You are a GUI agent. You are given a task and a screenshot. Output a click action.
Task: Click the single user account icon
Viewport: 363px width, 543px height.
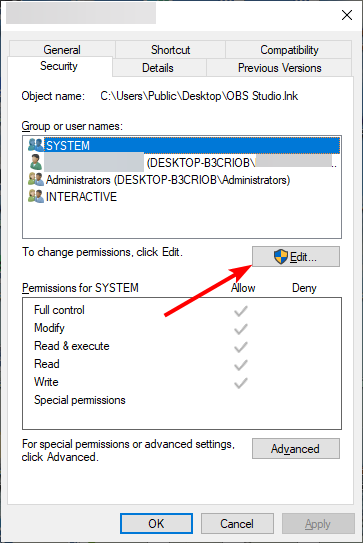pos(36,162)
